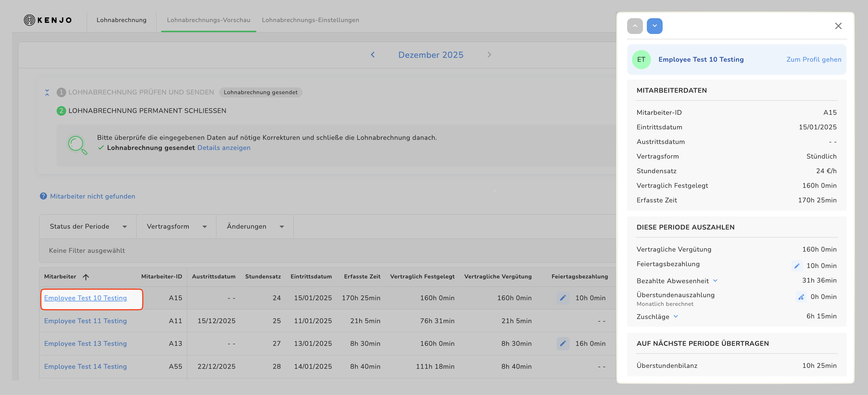
Task: Open the Status der Periode filter dropdown
Action: coord(88,227)
